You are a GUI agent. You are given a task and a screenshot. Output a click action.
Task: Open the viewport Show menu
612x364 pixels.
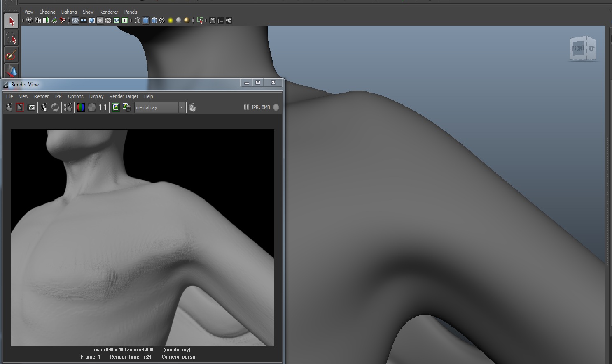(88, 12)
